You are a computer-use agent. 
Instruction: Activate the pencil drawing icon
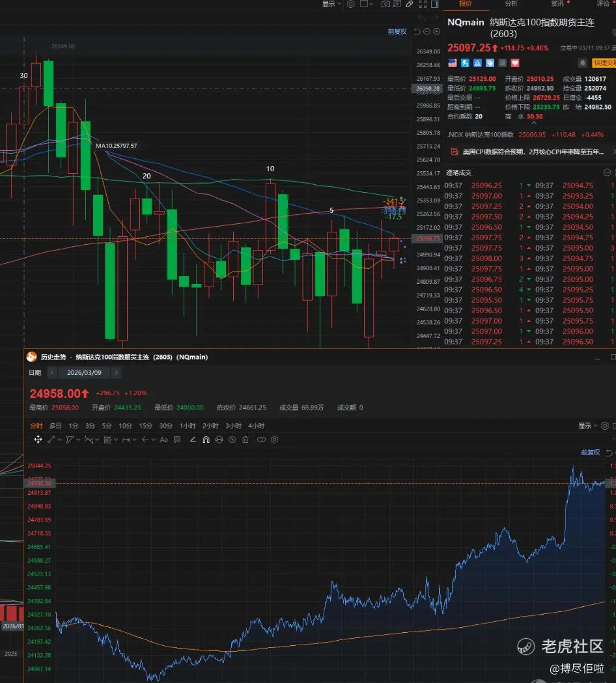pyautogui.click(x=410, y=4)
